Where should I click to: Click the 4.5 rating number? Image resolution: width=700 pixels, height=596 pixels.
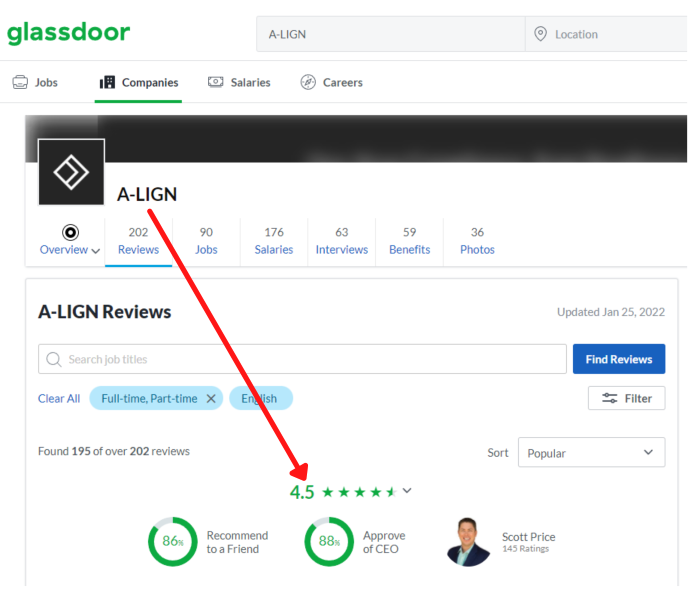pyautogui.click(x=302, y=492)
